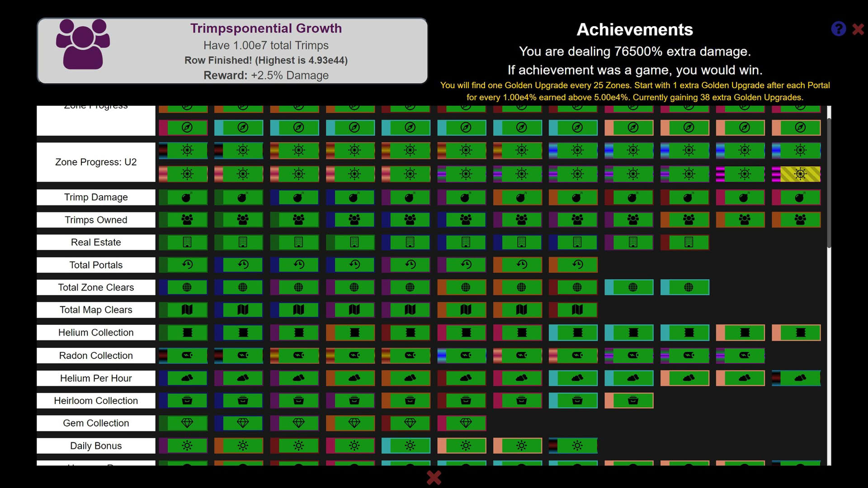Click the red X at bottom center
868x488 pixels.
[x=434, y=477]
